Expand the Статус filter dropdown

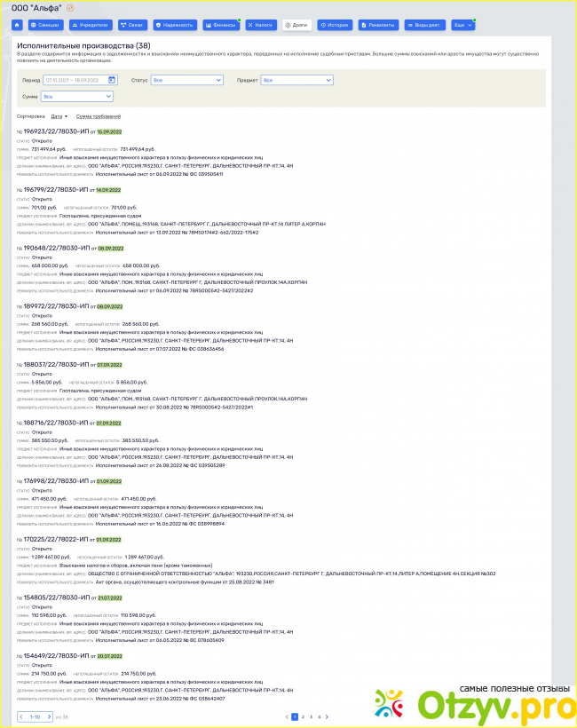pos(186,80)
